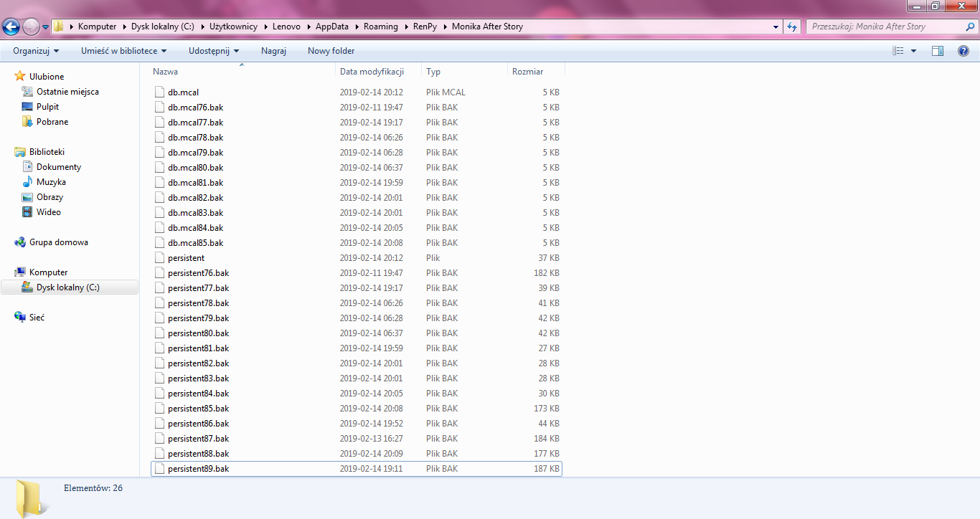The width and height of the screenshot is (980, 519).
Task: Select file persistent87.bak
Action: (x=357, y=439)
